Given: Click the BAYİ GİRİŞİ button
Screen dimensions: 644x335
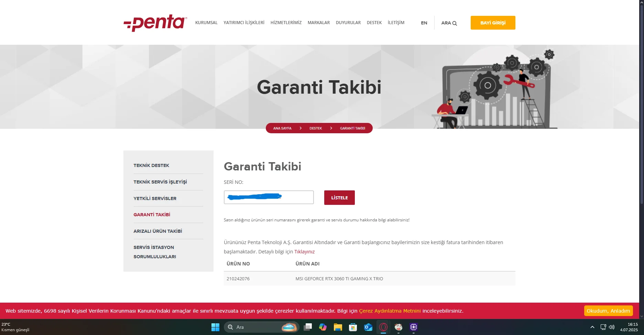Looking at the screenshot, I should pos(493,23).
